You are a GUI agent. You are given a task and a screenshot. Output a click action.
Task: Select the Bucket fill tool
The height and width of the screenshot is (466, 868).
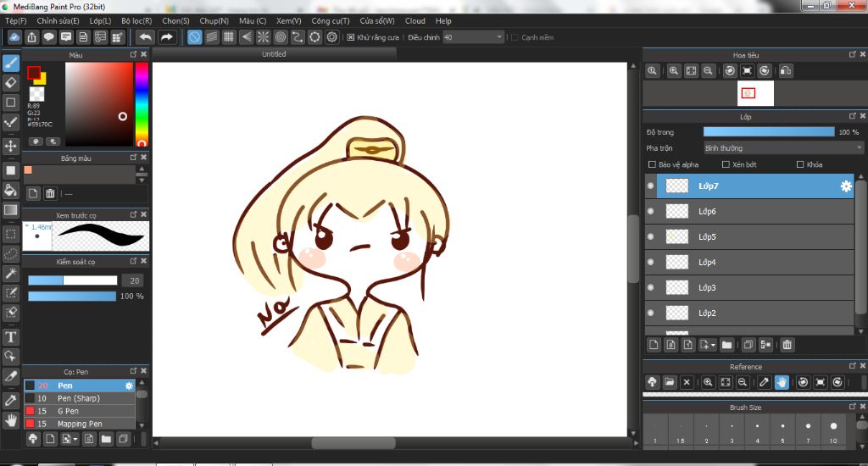(10, 191)
